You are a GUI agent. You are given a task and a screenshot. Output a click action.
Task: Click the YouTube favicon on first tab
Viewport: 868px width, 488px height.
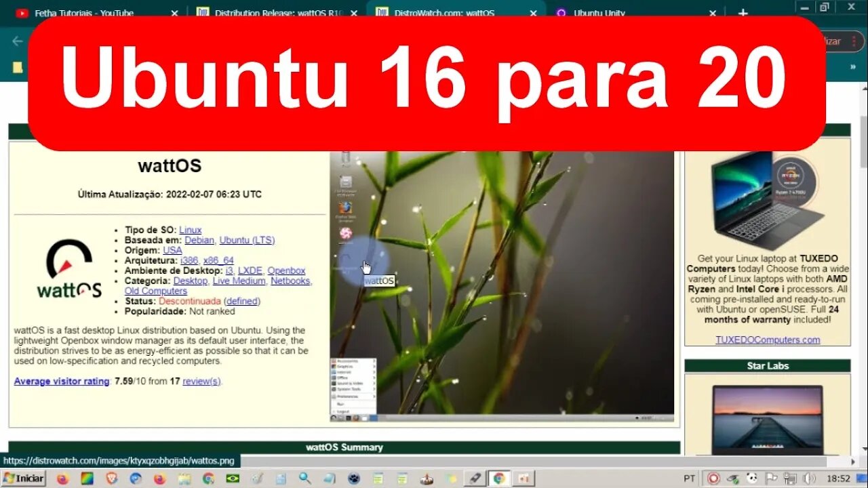point(22,13)
